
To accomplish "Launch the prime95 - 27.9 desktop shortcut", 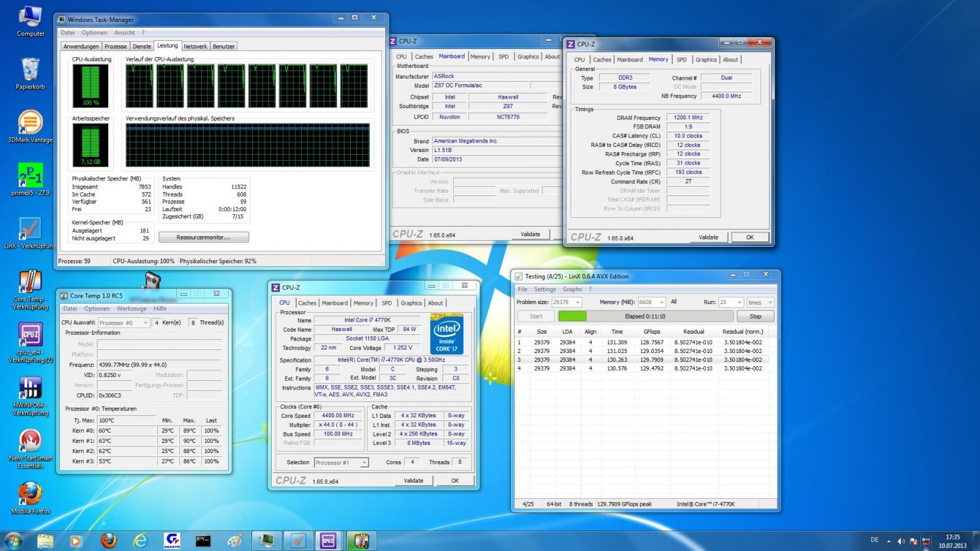I will click(30, 180).
